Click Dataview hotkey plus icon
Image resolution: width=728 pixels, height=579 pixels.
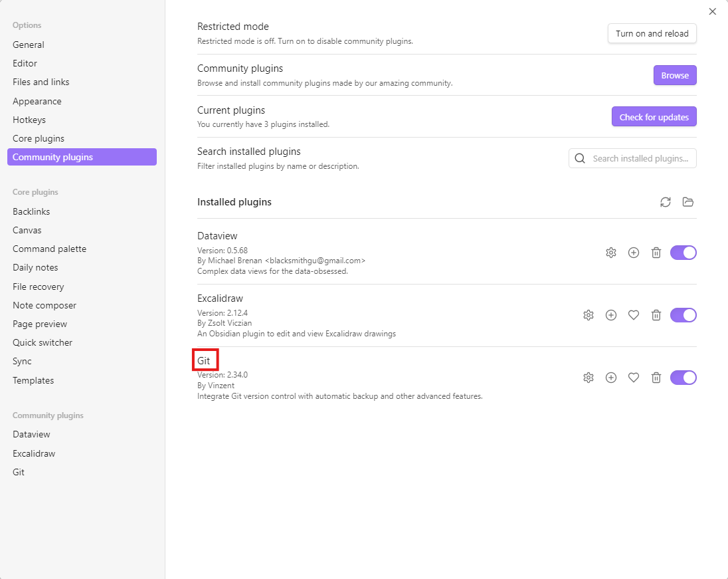(x=634, y=253)
